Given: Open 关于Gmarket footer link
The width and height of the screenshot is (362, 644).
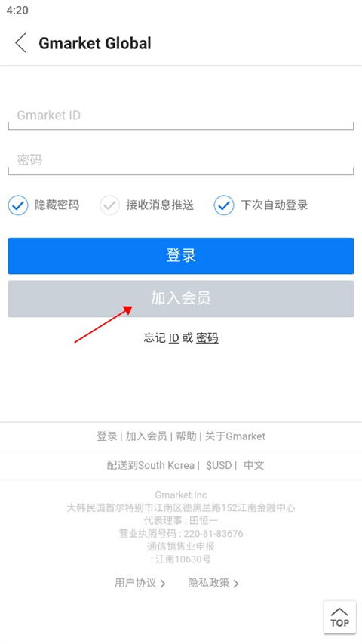Looking at the screenshot, I should click(235, 436).
